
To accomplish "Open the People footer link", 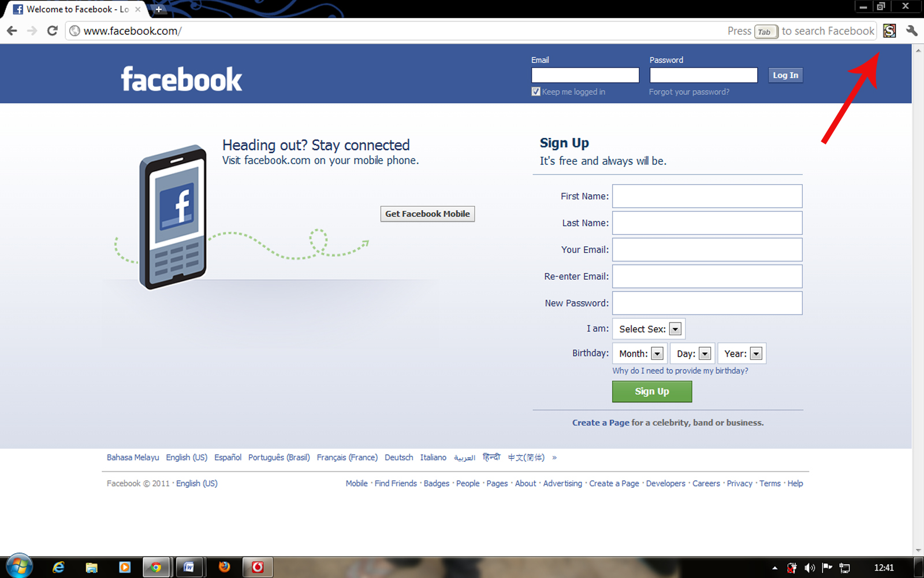I will [x=468, y=483].
